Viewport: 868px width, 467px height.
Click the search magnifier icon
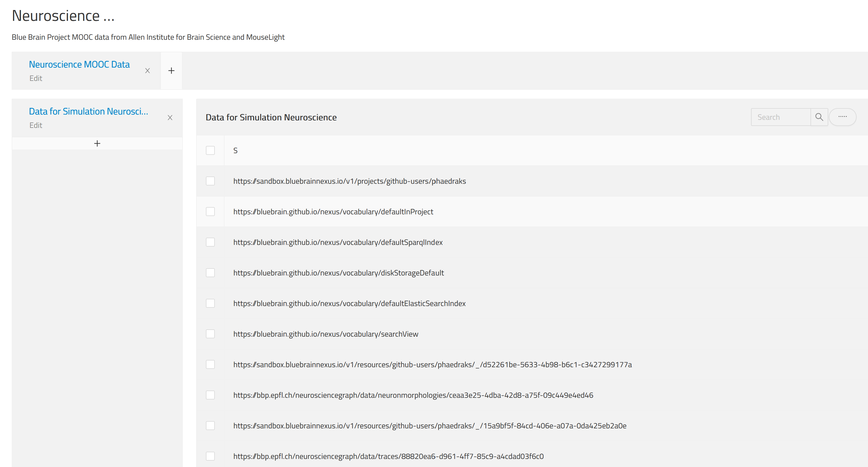(x=819, y=117)
